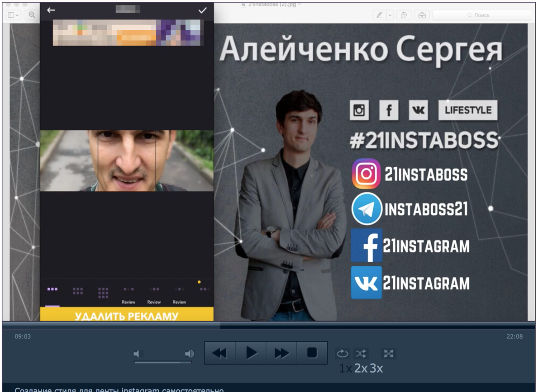
Task: Confirm with the checkmark in the phone app
Action: pyautogui.click(x=202, y=10)
